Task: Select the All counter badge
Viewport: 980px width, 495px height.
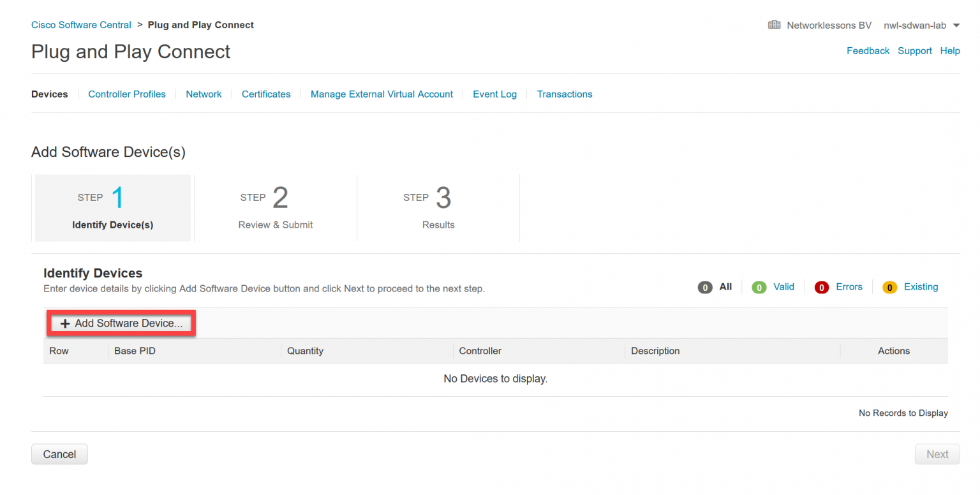Action: pos(705,287)
